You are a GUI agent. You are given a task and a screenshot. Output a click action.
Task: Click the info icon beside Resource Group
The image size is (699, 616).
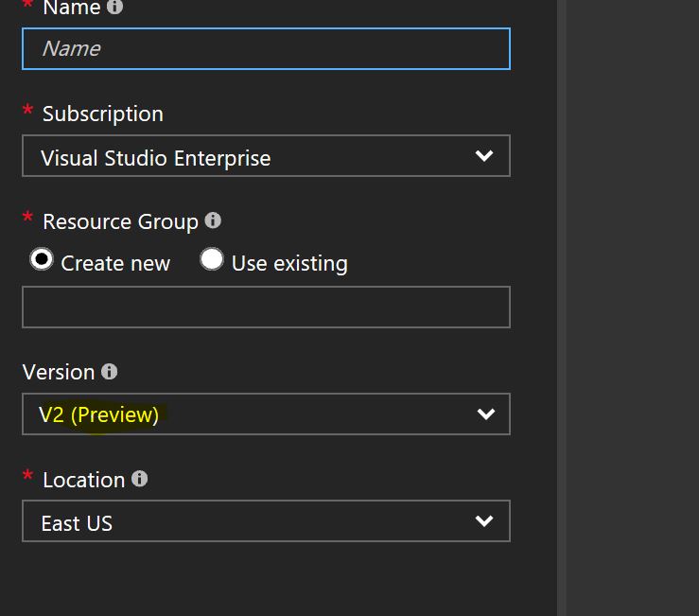[213, 220]
